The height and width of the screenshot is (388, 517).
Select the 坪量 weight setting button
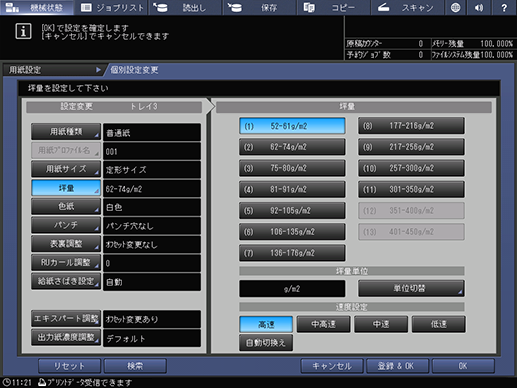click(66, 188)
